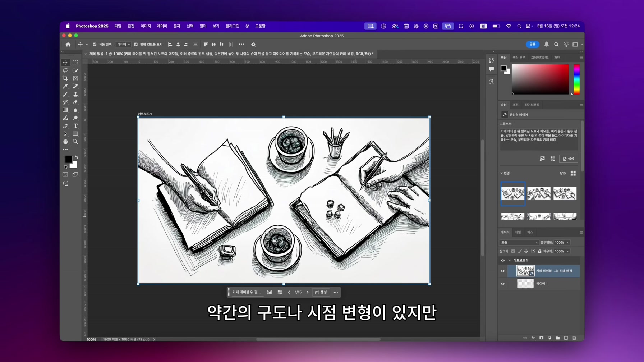Click 생성 button in contextual task bar
644x362 pixels.
(321, 293)
